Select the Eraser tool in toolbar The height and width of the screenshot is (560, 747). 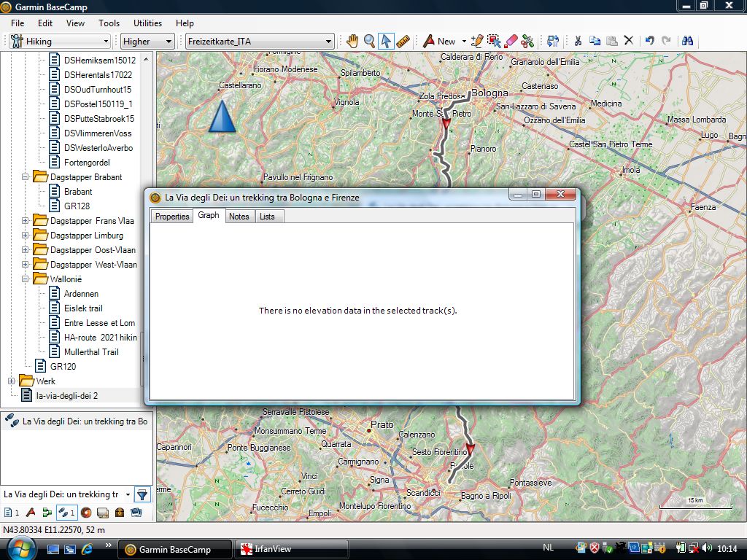(511, 42)
